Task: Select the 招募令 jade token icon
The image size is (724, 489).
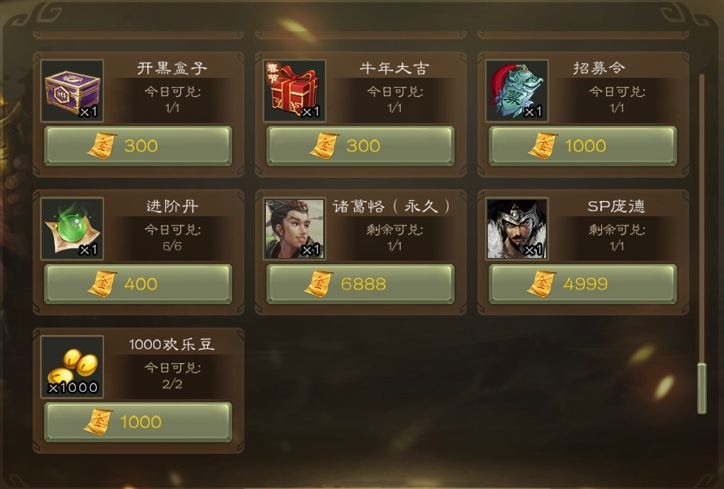Action: tap(517, 91)
